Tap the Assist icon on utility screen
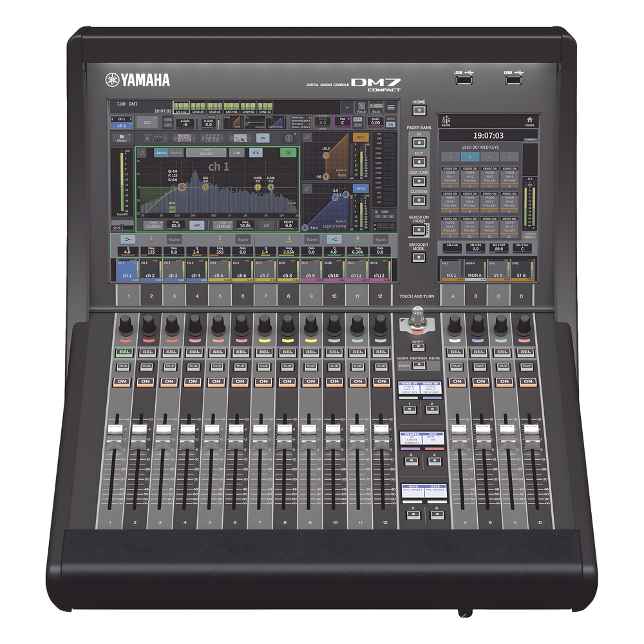The width and height of the screenshot is (644, 644). [446, 121]
